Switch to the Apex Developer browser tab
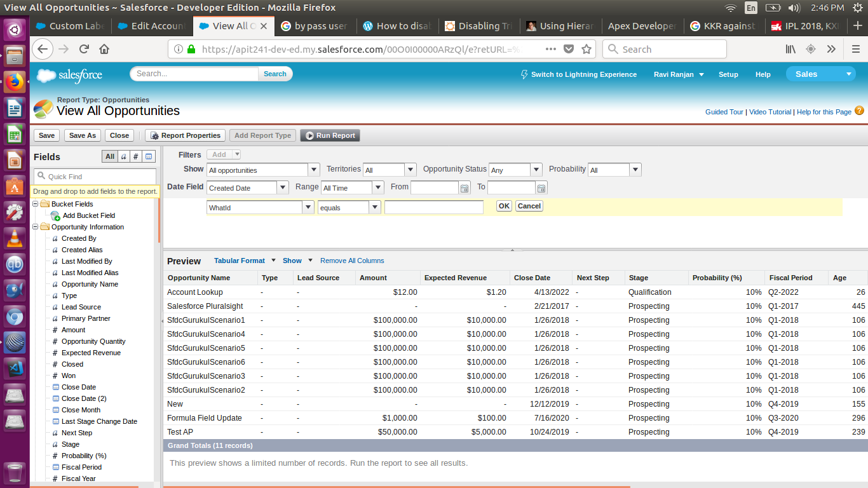 [x=642, y=26]
